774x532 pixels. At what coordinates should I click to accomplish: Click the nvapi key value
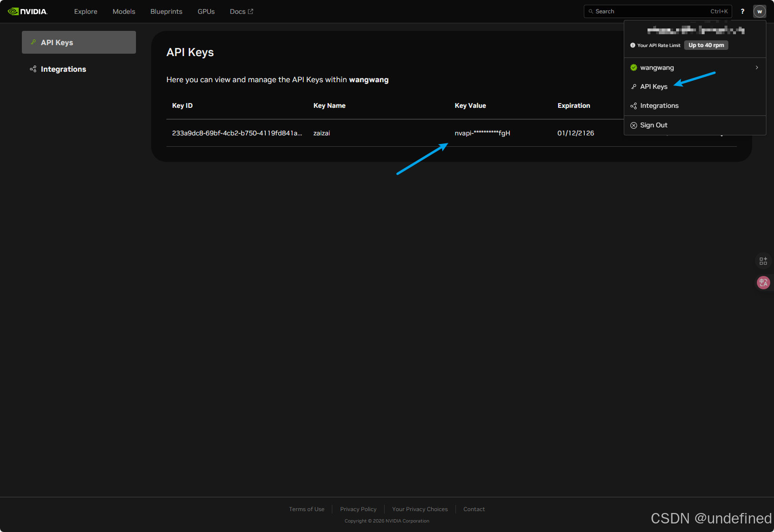[483, 133]
